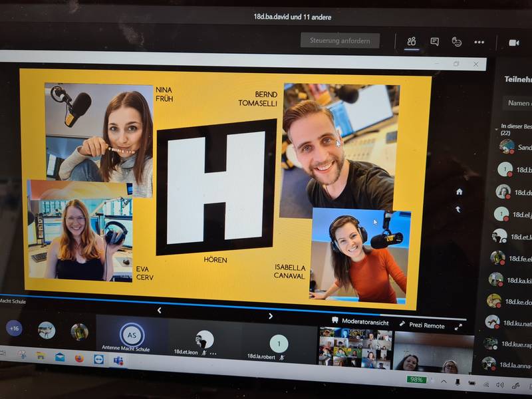Open Firefox from the taskbar
The image size is (532, 399).
(79, 358)
